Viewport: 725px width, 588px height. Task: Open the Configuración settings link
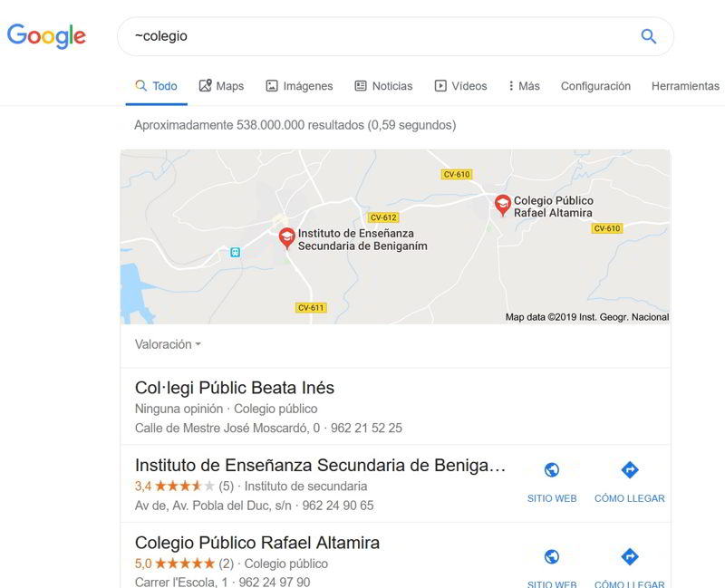coord(595,86)
